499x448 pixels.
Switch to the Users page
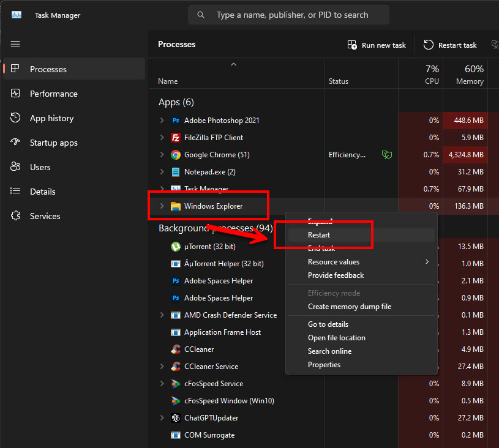pyautogui.click(x=74, y=167)
